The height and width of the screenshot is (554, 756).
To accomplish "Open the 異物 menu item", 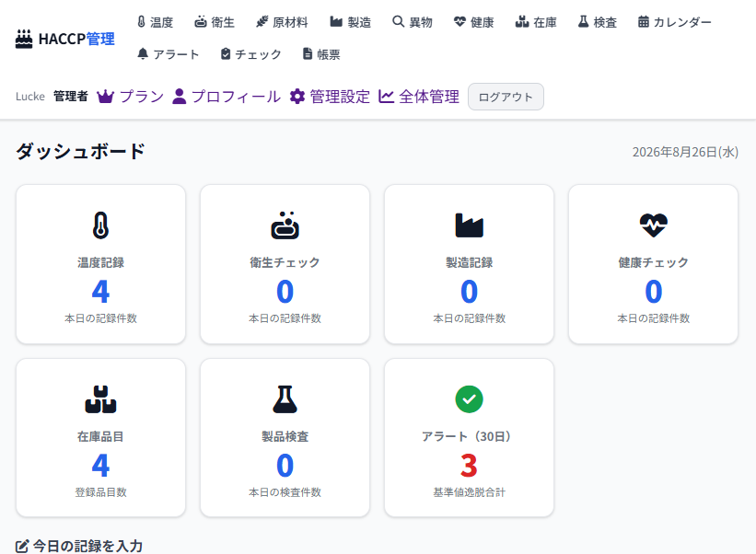I will click(413, 22).
